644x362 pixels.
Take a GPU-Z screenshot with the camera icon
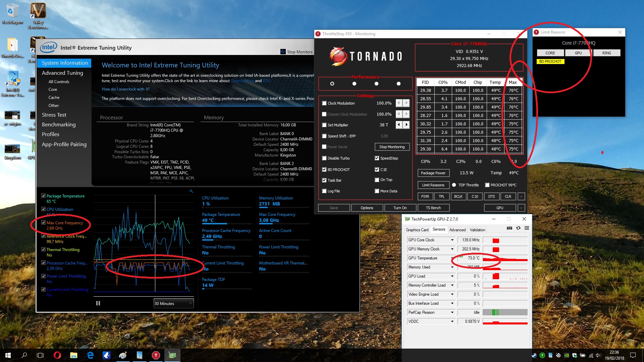[509, 228]
